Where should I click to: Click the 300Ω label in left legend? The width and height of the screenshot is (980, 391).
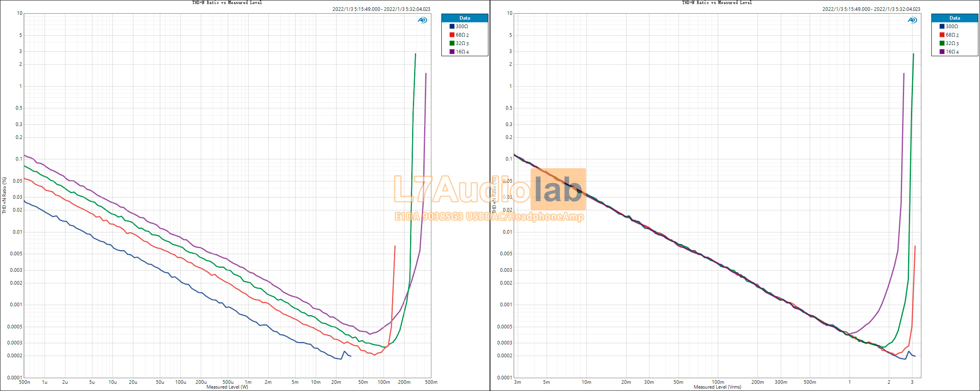[462, 26]
